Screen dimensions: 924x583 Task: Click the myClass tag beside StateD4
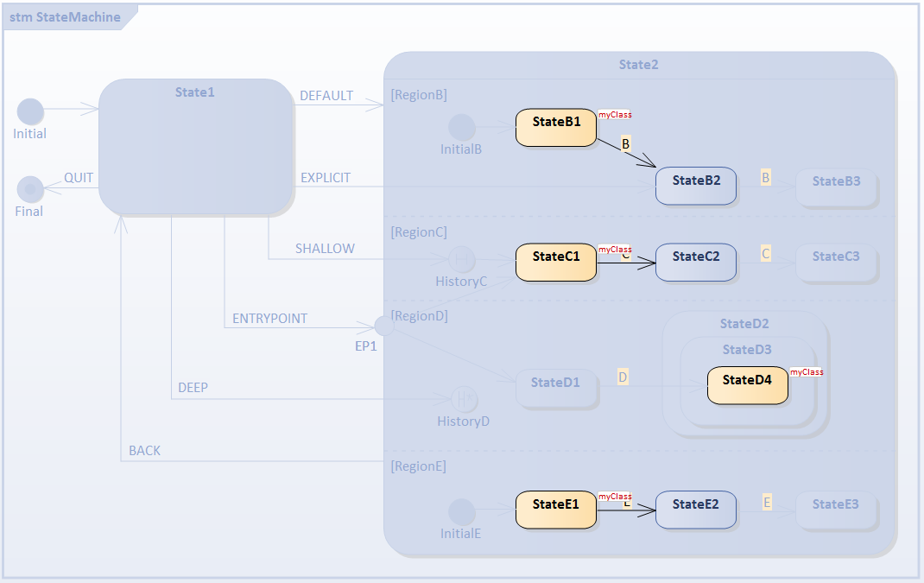pyautogui.click(x=807, y=372)
